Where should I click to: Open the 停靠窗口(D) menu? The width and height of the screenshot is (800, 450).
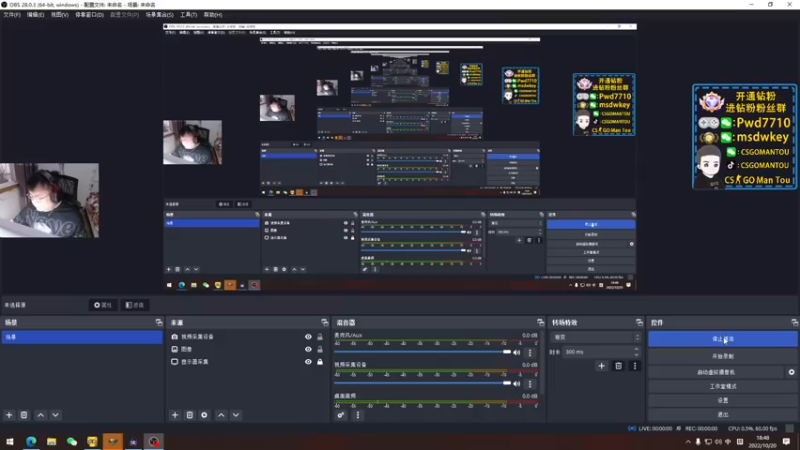(89, 15)
